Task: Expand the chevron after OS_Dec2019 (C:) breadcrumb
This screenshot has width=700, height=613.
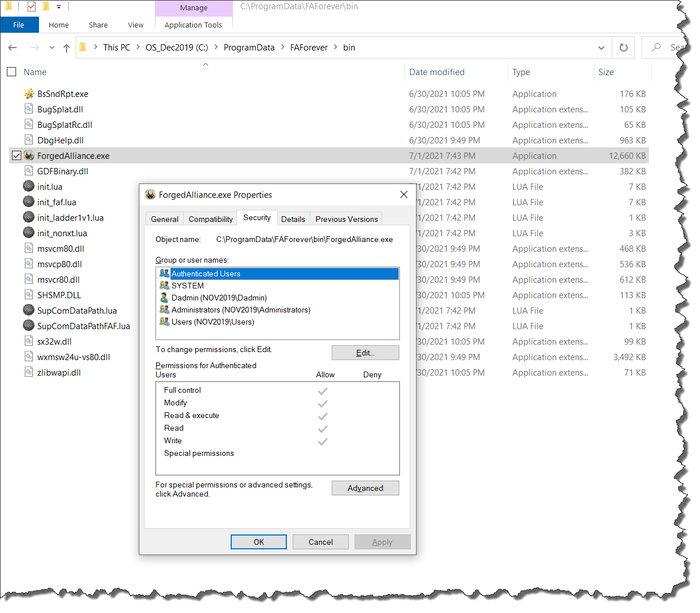Action: pyautogui.click(x=216, y=47)
